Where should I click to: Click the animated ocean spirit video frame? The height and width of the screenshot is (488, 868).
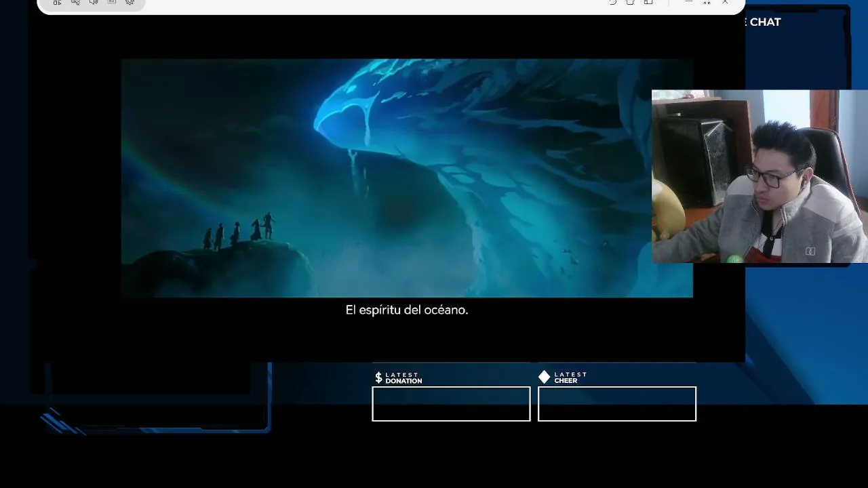(x=407, y=178)
